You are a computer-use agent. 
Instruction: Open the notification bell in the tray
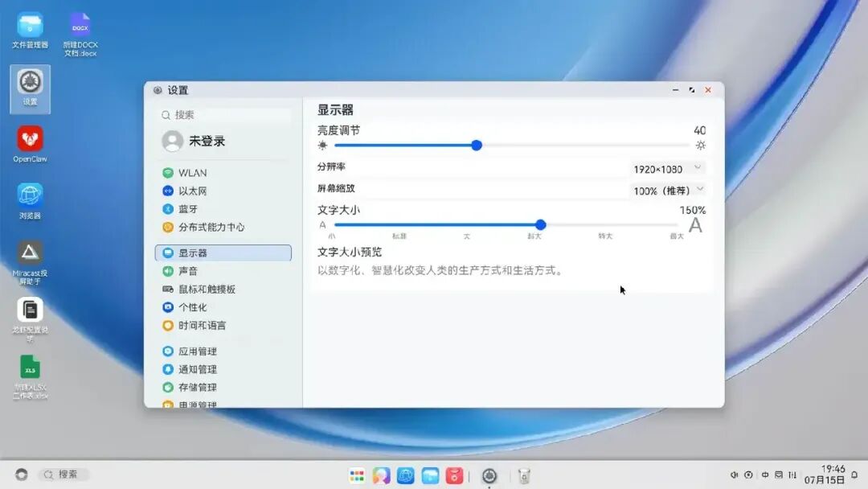tap(854, 475)
